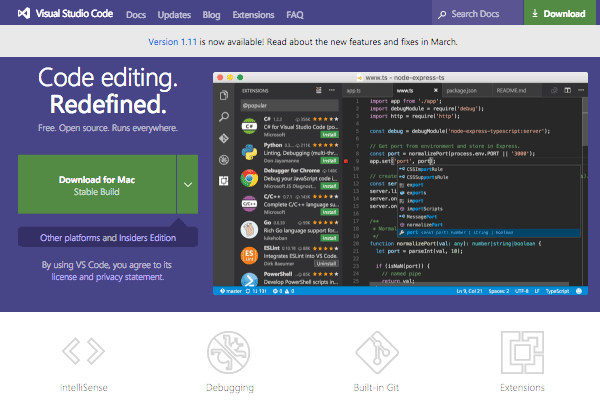600x400 pixels.
Task: Click the editor vertical scrollbar
Action: (585, 121)
